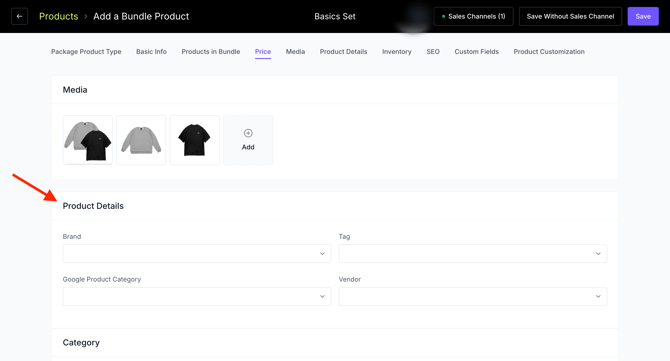
Task: Select the gray and black shirts thumbnail
Action: point(88,140)
